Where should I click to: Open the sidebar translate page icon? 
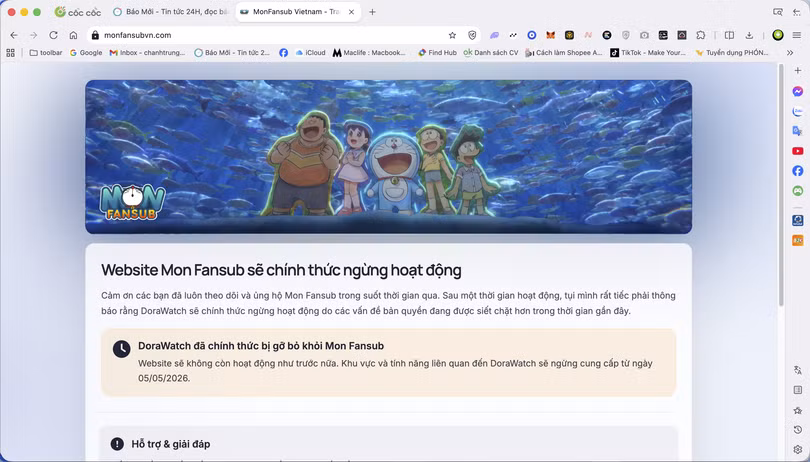(x=798, y=370)
